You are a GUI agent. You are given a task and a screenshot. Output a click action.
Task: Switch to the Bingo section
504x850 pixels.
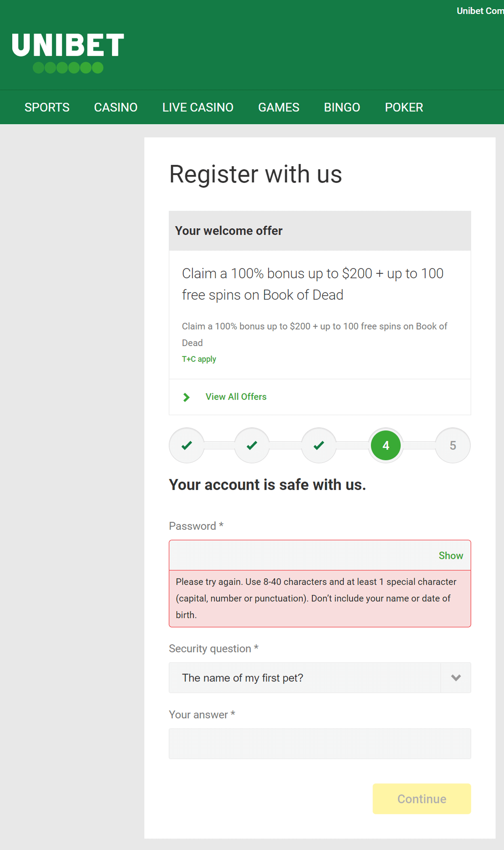click(x=342, y=107)
